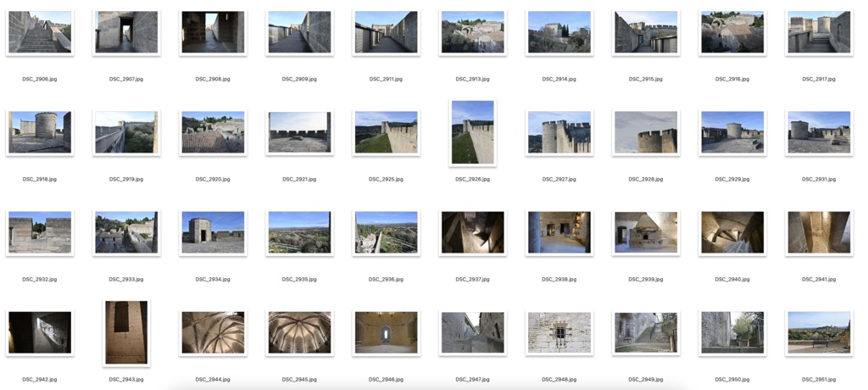Click the file name DSC_2931.jpg
The height and width of the screenshot is (390, 868).
coord(820,180)
